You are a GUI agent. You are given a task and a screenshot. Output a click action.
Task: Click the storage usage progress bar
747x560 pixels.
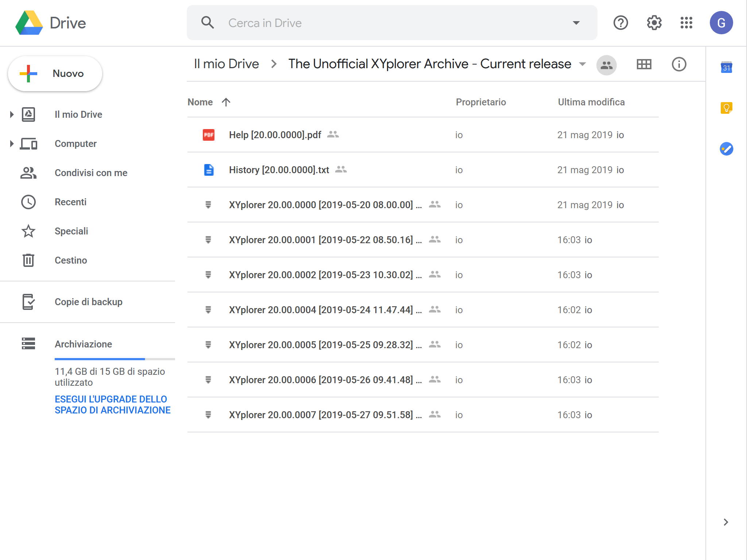[115, 359]
